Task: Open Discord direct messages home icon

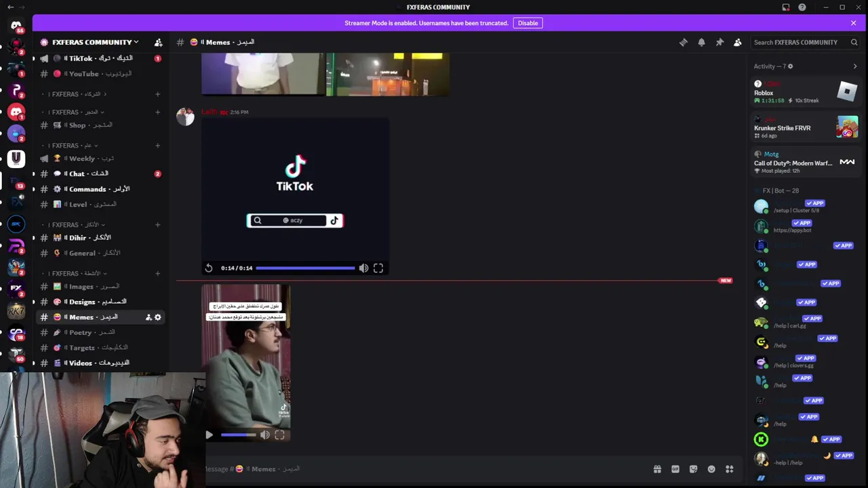Action: (x=16, y=26)
